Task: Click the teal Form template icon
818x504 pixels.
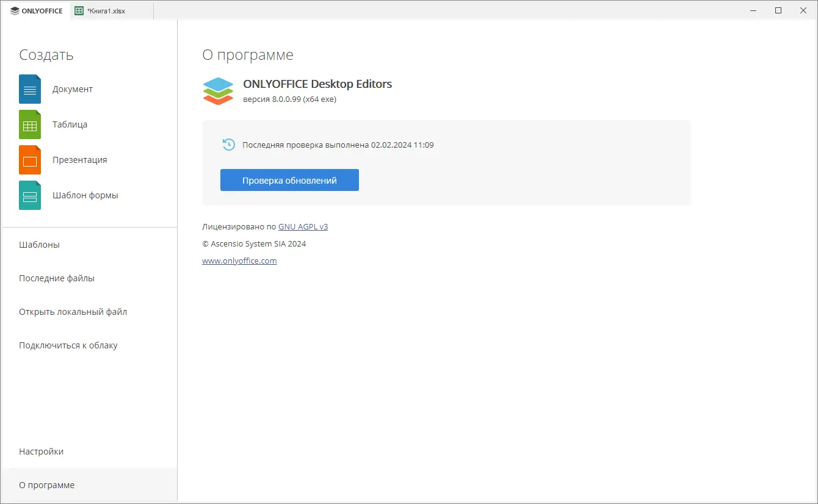Action: tap(30, 195)
